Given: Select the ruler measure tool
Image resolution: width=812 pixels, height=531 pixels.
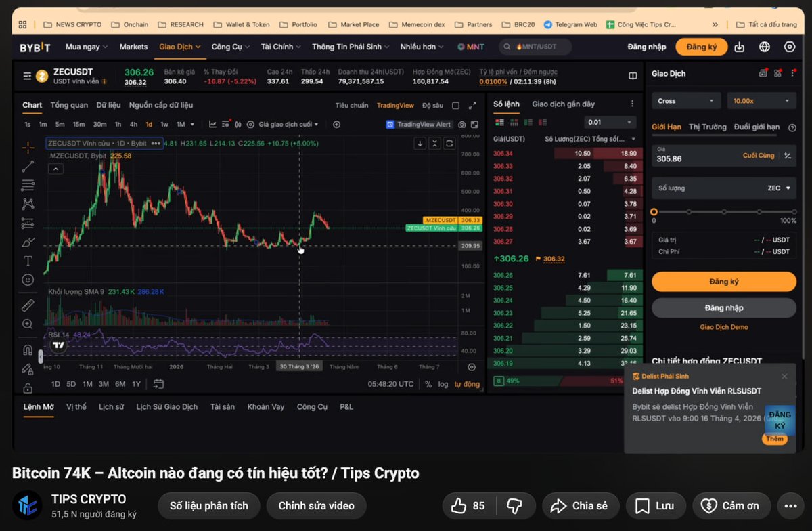Looking at the screenshot, I should pyautogui.click(x=28, y=305).
